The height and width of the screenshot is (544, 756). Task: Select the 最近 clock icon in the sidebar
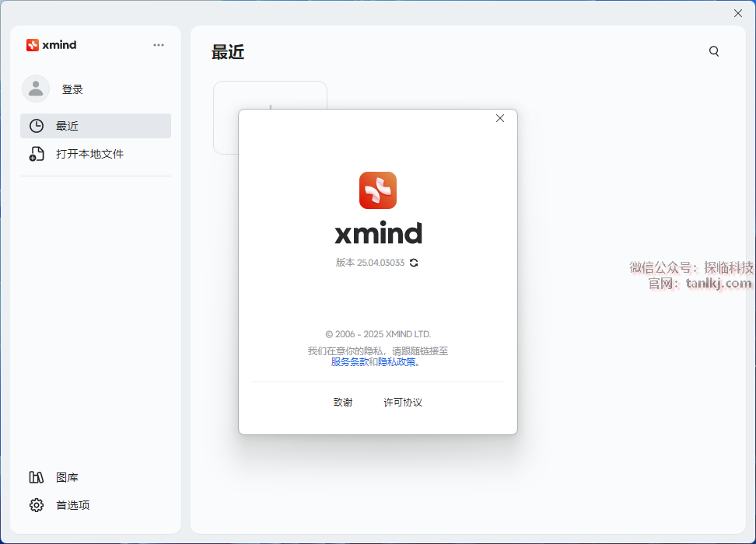tap(37, 126)
